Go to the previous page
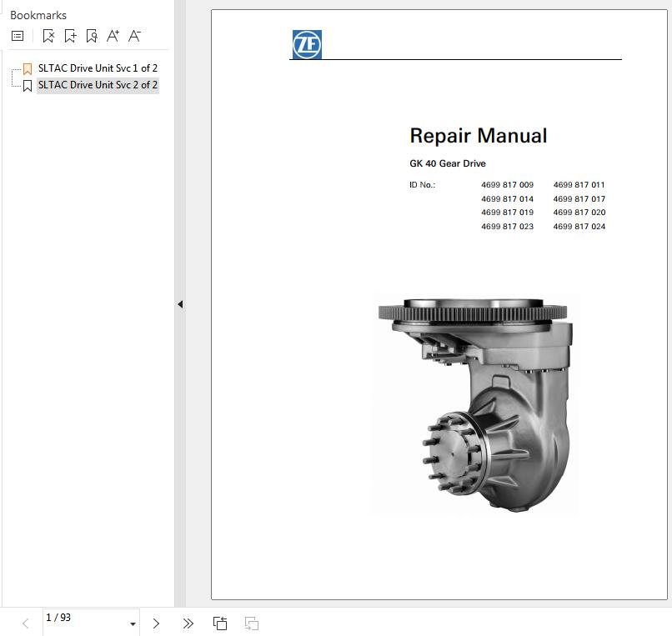The image size is (672, 636). tap(26, 623)
